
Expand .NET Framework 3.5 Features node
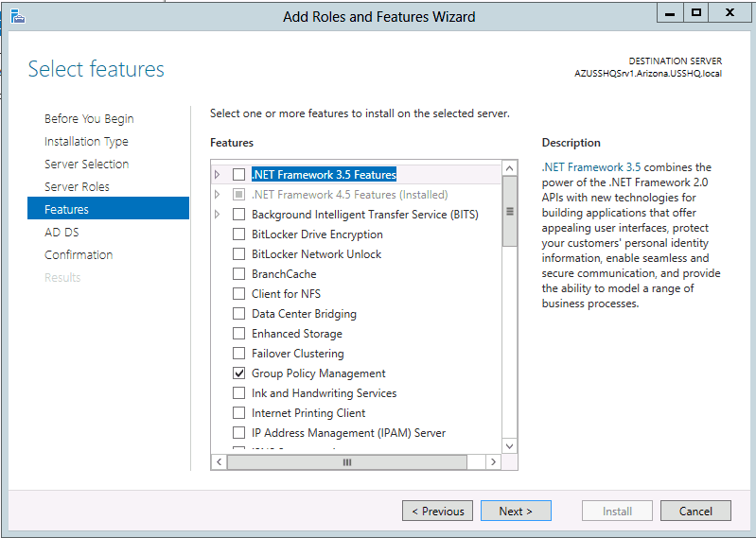tap(218, 174)
